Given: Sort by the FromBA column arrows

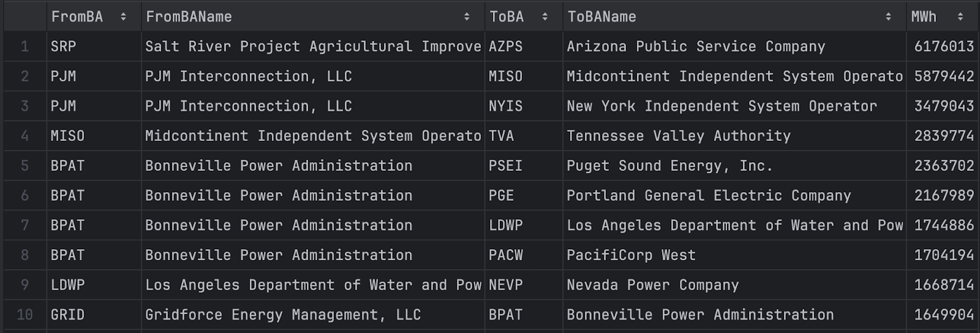Looking at the screenshot, I should click(123, 17).
